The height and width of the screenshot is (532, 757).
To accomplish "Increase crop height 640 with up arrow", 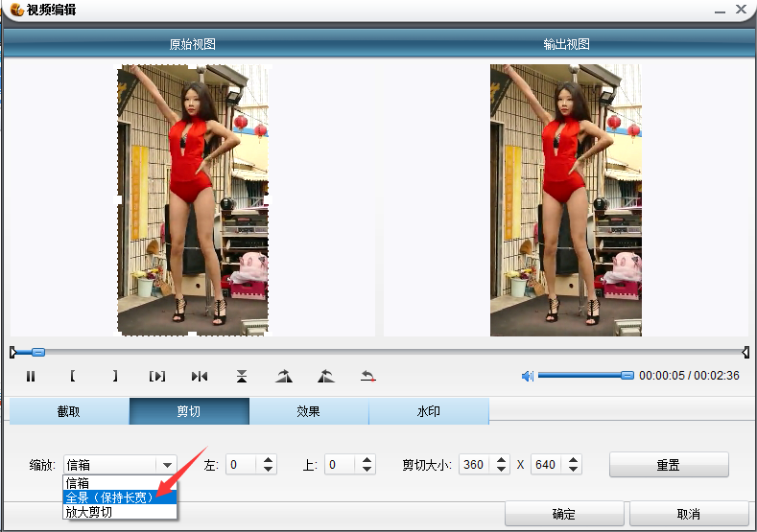I will [573, 460].
